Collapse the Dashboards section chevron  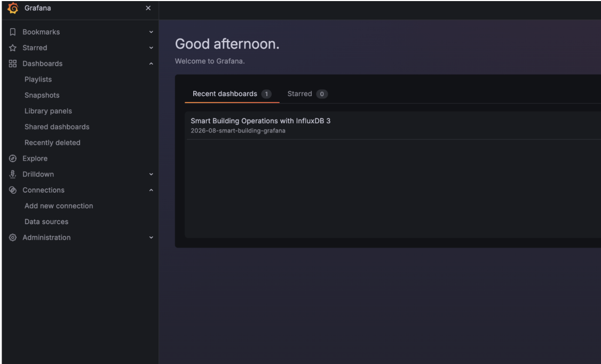click(x=151, y=64)
